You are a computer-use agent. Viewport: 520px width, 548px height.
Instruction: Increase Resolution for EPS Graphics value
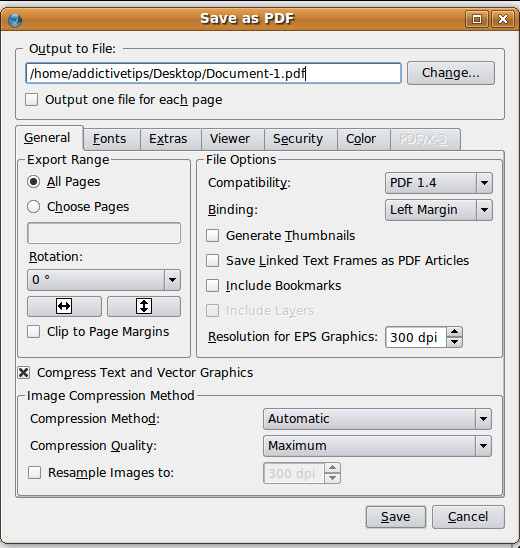tap(454, 332)
